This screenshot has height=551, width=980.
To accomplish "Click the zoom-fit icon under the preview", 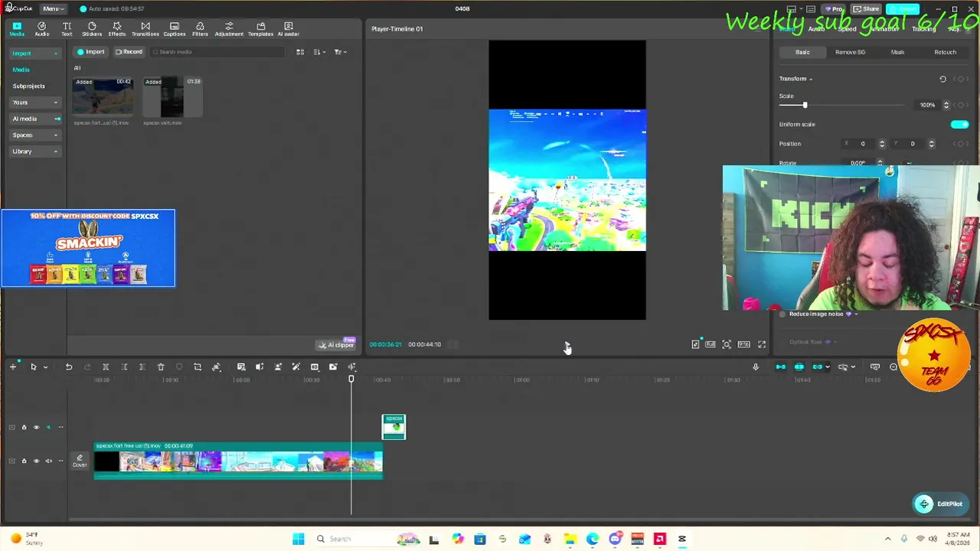I will coord(727,344).
